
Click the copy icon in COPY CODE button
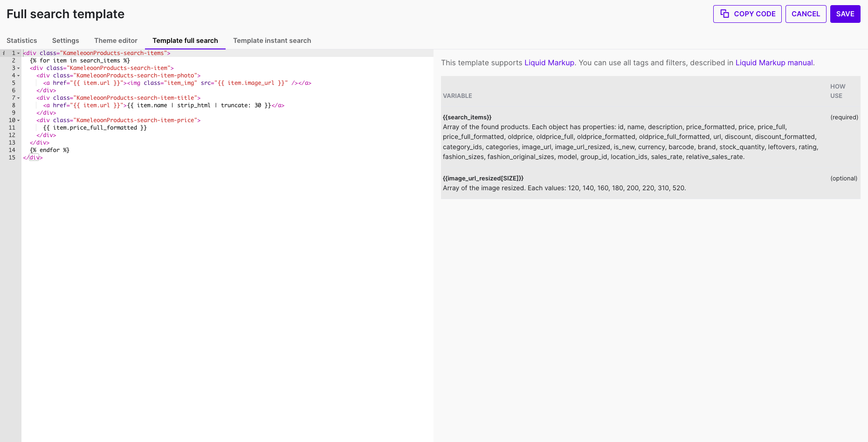pyautogui.click(x=724, y=14)
